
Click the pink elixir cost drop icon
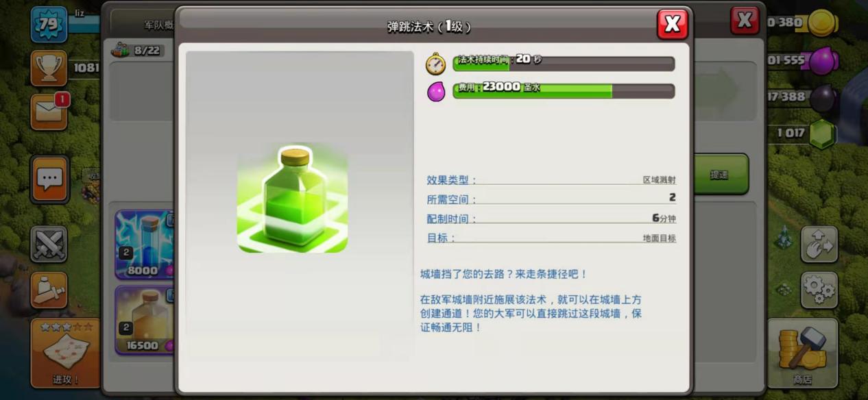pyautogui.click(x=436, y=91)
